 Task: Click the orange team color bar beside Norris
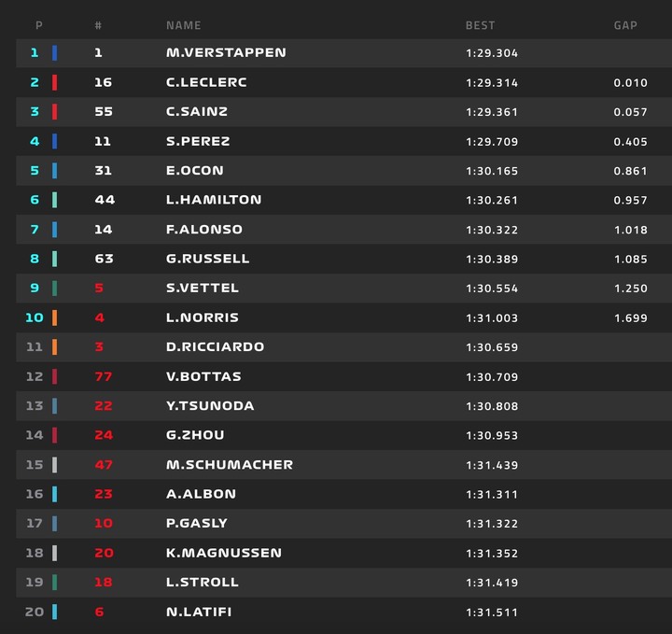pos(54,317)
